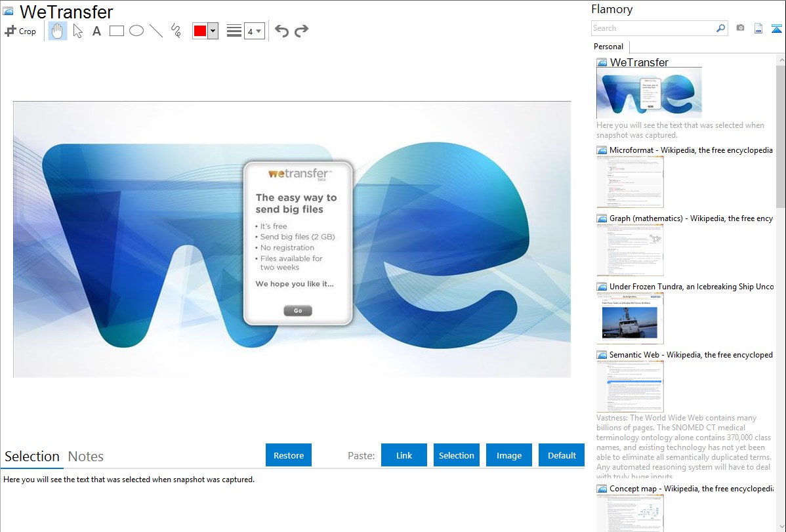Click the "Here you will see the text" line under Selection
Viewport: 786px width, 532px height.
click(x=129, y=480)
